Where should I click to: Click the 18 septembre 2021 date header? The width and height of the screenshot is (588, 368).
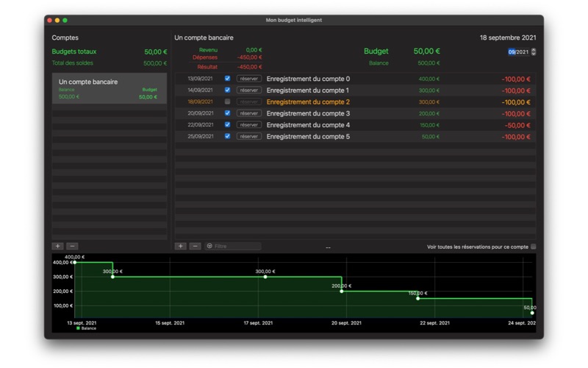click(x=508, y=38)
